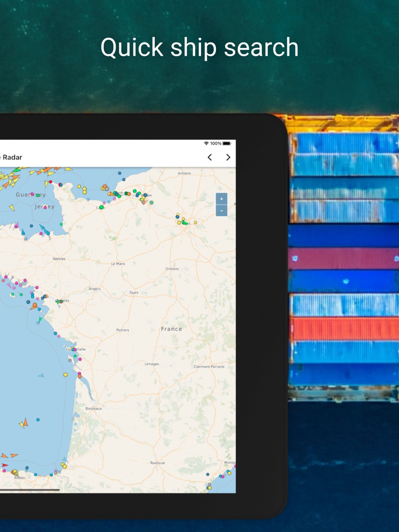This screenshot has width=399, height=532.
Task: Go forward with the right chevron
Action: tap(228, 158)
